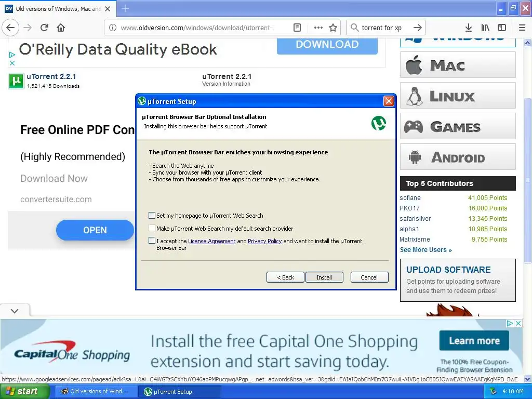Select the Linux category button
Screen dimensions: 532x399
tap(458, 96)
